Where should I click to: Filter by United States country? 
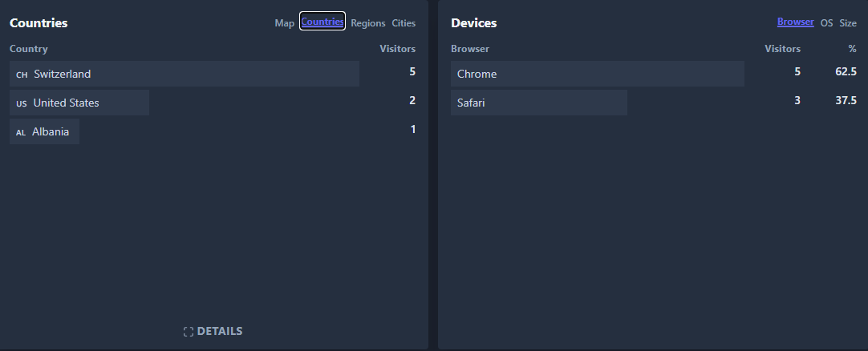(67, 103)
